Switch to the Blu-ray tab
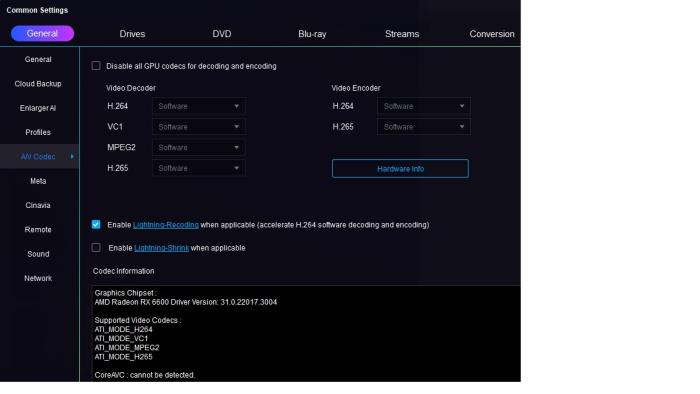Screen dimensions: 700x394 pos(312,34)
